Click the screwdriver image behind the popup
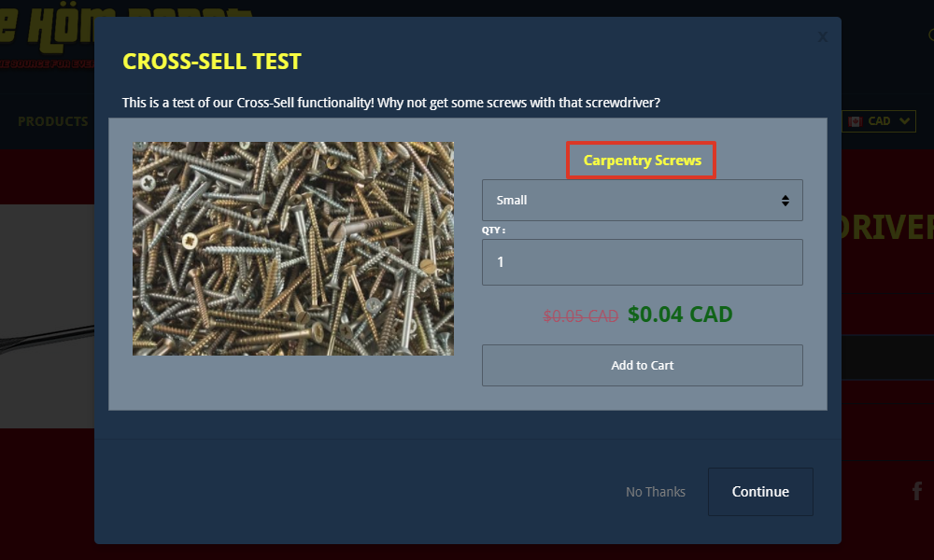 click(x=47, y=316)
